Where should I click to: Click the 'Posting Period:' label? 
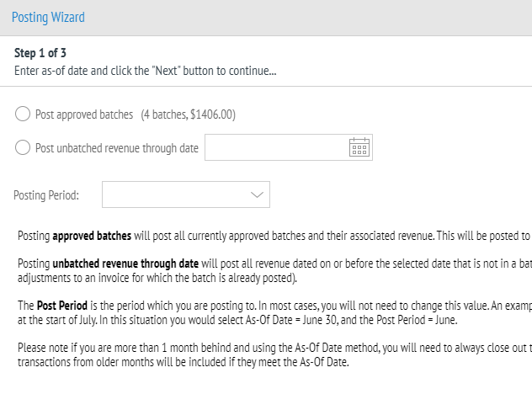coord(46,195)
